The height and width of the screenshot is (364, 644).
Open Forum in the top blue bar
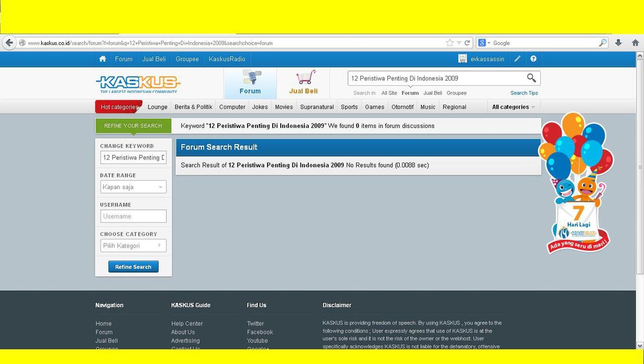[124, 59]
